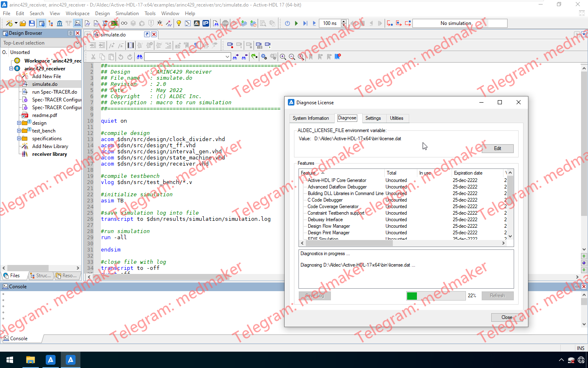Switch to Utilities tab in Diagnose License

click(396, 118)
